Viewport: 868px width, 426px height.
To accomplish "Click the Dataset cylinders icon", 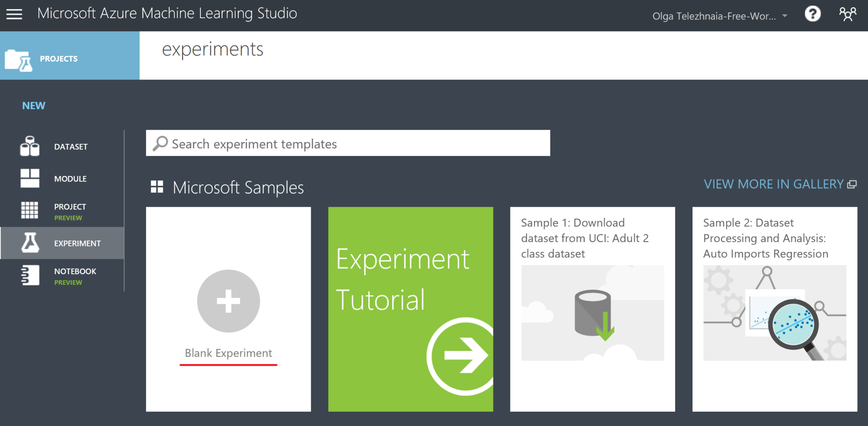I will (30, 146).
